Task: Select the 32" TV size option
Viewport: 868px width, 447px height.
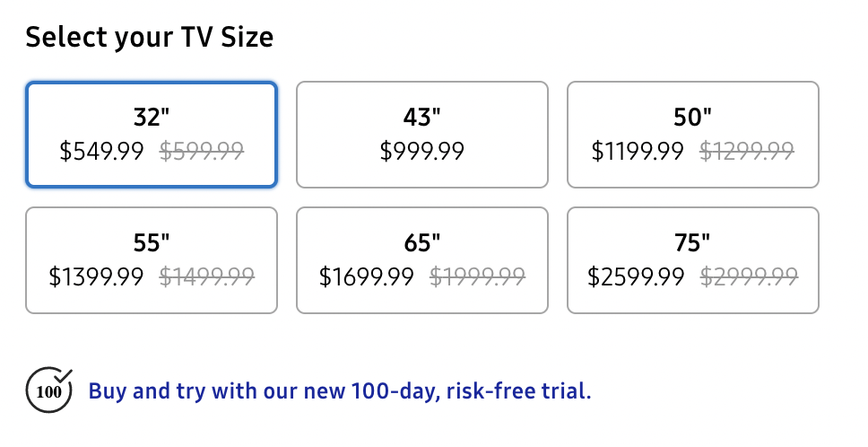Action: point(152,135)
